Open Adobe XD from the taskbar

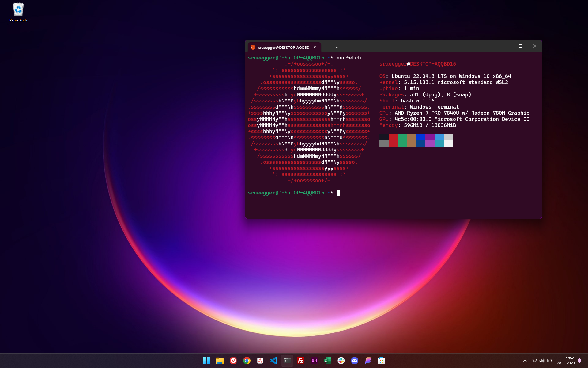[x=314, y=361]
